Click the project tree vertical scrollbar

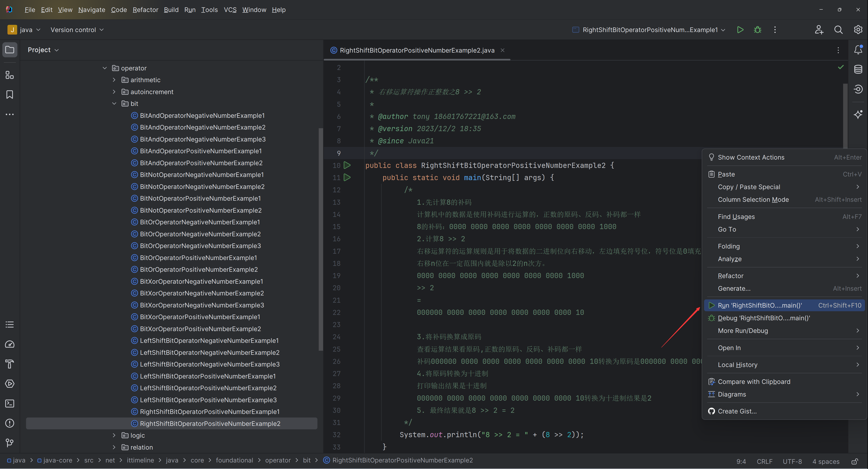[x=320, y=239]
